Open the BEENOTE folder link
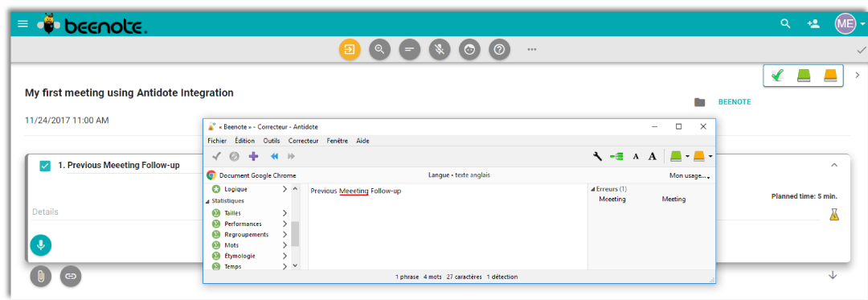 [x=735, y=102]
